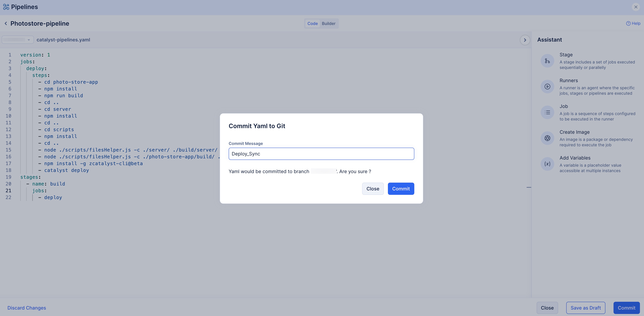Click the Stage assistant icon
Image resolution: width=644 pixels, height=316 pixels.
[x=547, y=61]
